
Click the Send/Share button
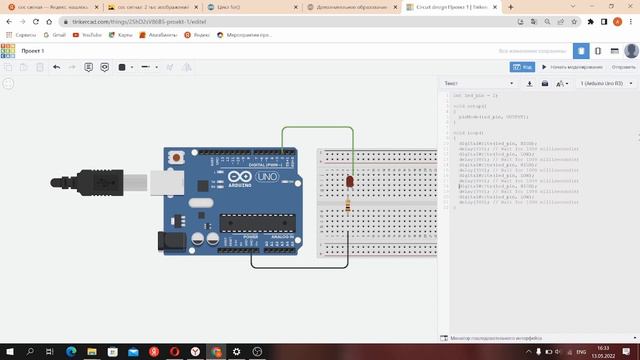[x=623, y=67]
